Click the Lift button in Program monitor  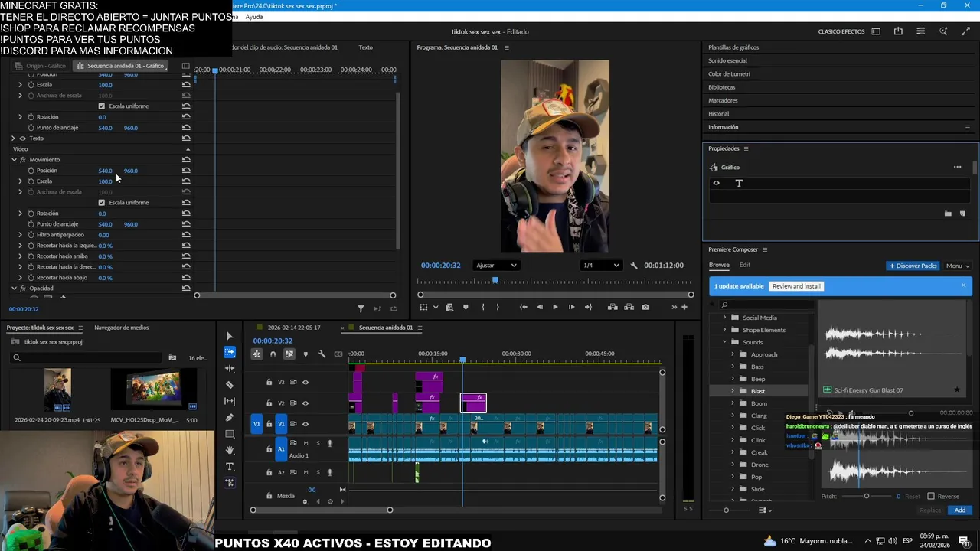click(x=612, y=307)
